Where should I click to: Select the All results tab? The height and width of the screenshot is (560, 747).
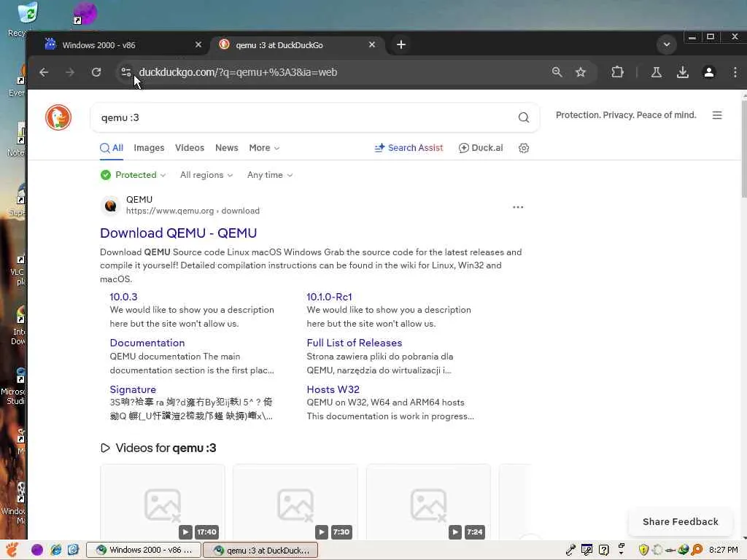[x=112, y=148]
